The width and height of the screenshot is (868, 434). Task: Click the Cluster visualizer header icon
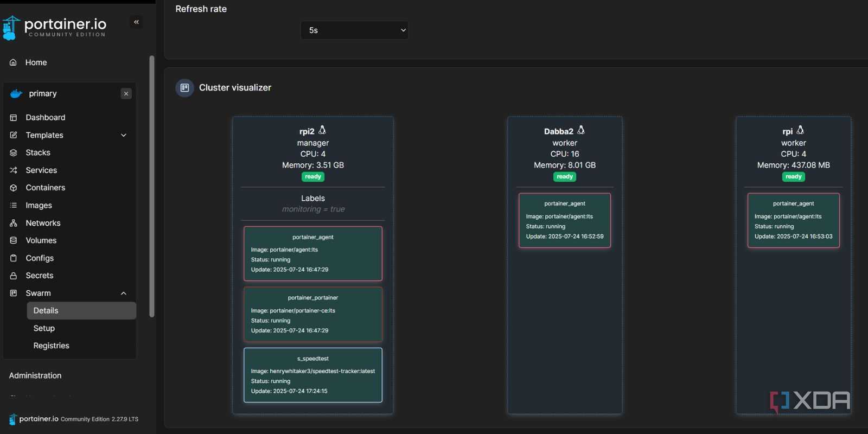click(184, 87)
